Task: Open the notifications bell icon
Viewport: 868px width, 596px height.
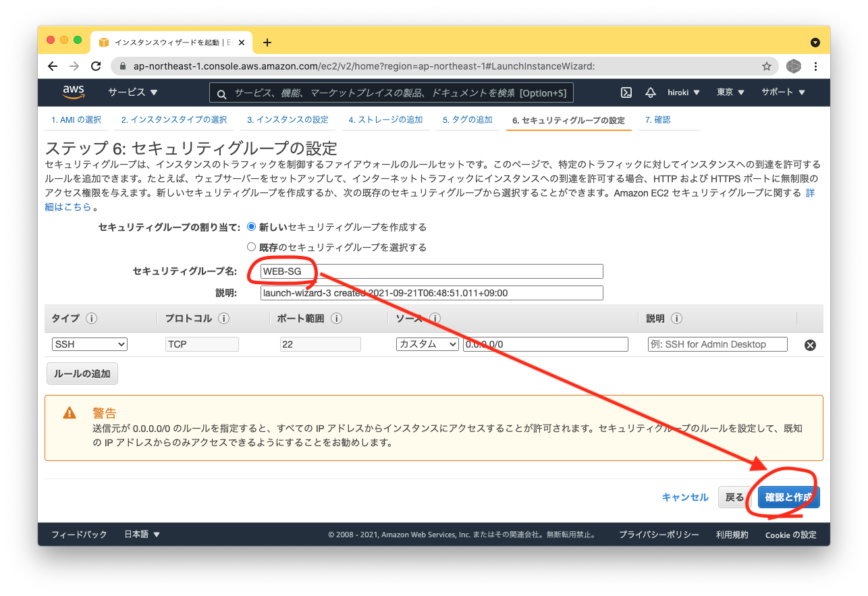Action: (x=649, y=92)
